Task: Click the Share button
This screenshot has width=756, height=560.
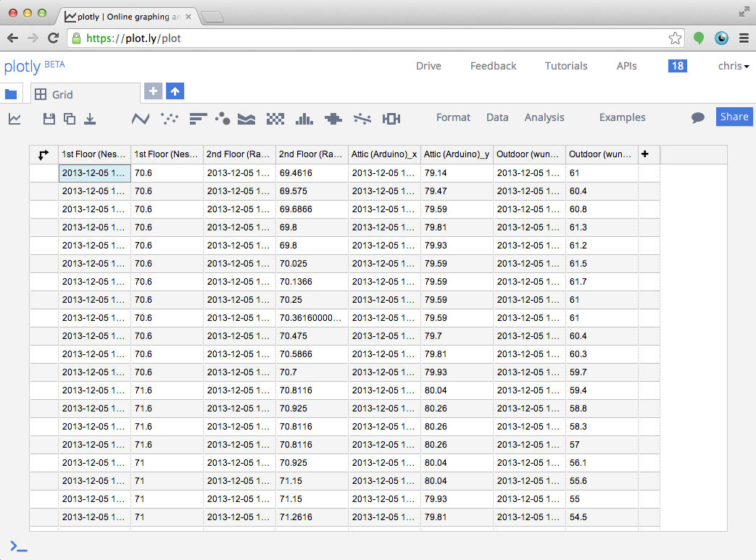Action: [x=734, y=117]
